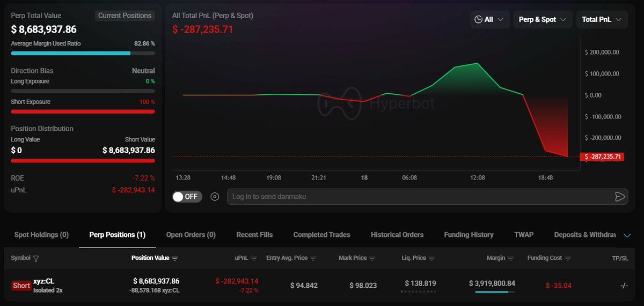Switch to Spot Holdings (0) tab

point(41,235)
